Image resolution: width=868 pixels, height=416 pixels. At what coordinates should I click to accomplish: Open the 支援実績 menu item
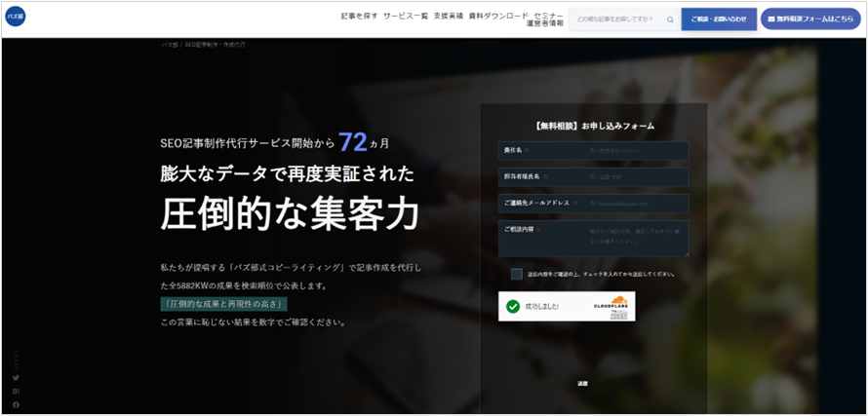click(x=449, y=16)
